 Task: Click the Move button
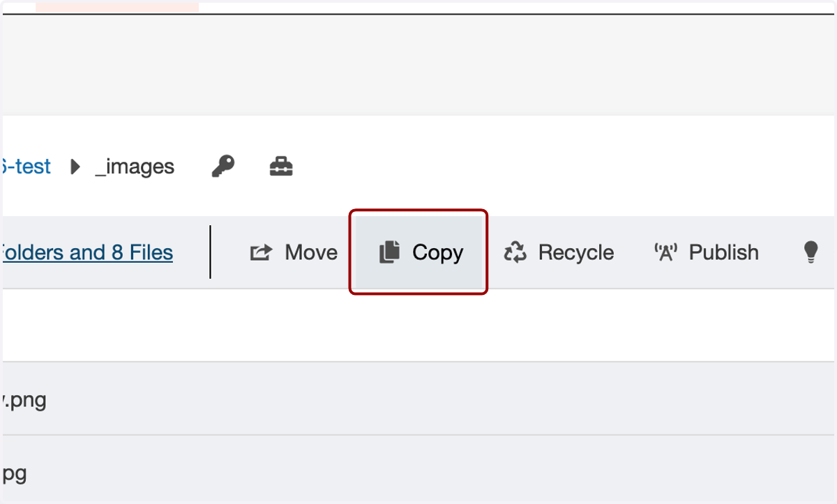(294, 252)
